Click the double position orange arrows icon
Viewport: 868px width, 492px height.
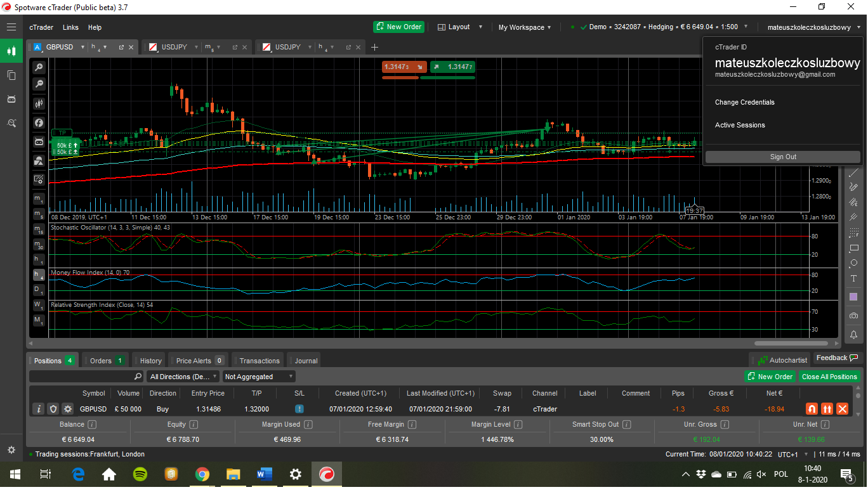pos(827,409)
